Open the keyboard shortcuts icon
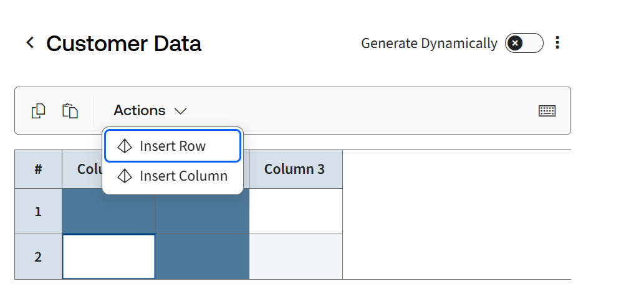Image resolution: width=644 pixels, height=299 pixels. [x=547, y=111]
